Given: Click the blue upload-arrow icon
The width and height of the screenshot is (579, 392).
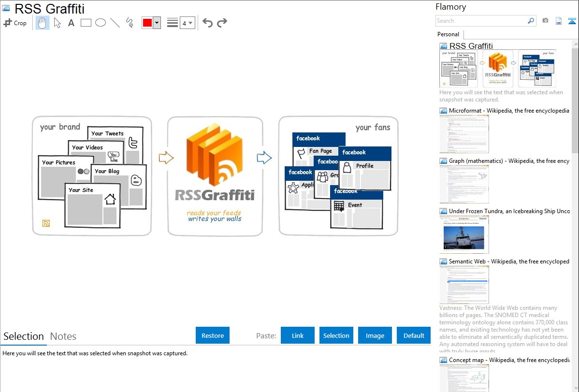Looking at the screenshot, I should click(x=572, y=21).
